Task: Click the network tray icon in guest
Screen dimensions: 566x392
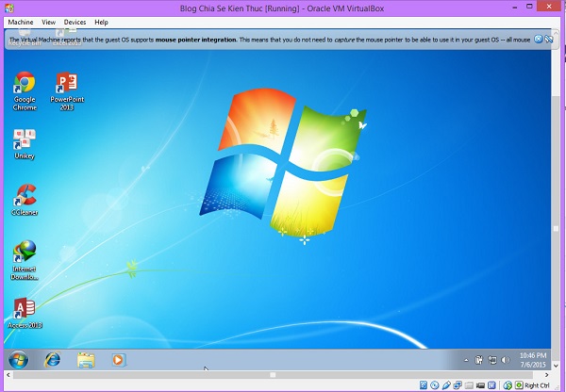Action: click(x=492, y=360)
